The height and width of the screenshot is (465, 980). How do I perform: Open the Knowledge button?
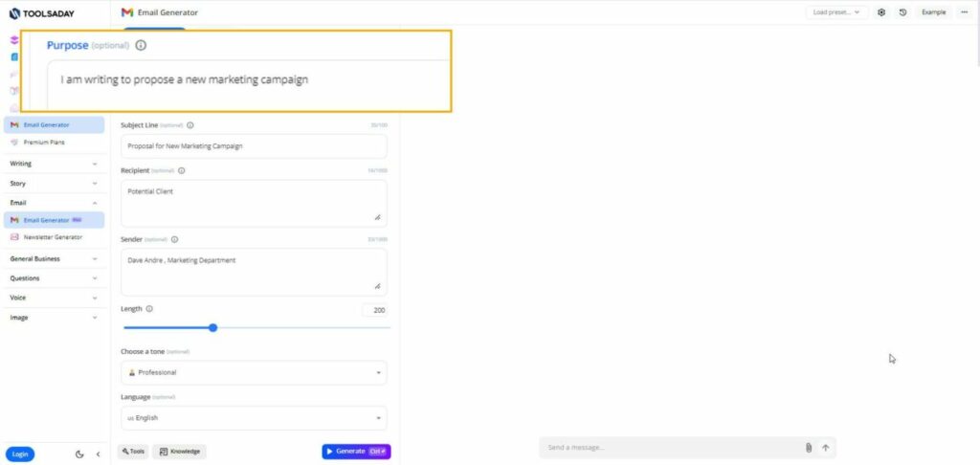[x=179, y=452]
